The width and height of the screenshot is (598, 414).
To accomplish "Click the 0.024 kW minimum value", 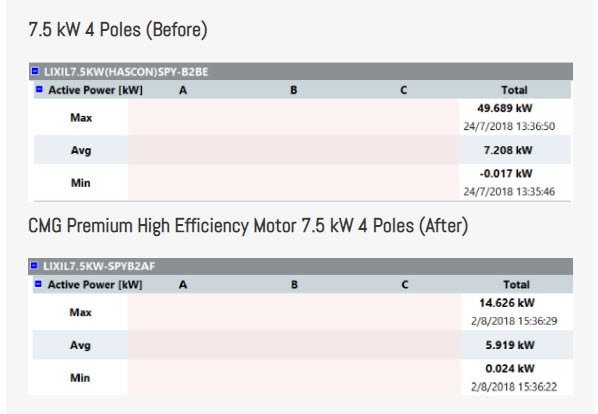I will 510,369.
